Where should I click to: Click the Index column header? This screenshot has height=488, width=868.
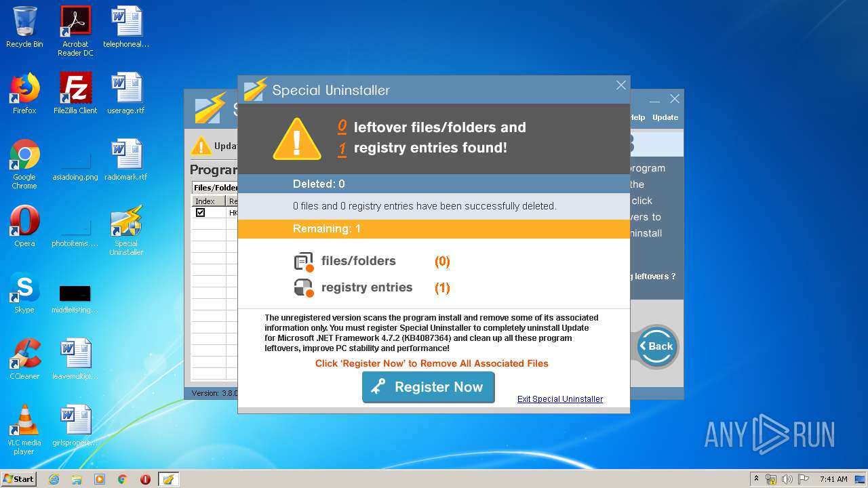(x=208, y=201)
